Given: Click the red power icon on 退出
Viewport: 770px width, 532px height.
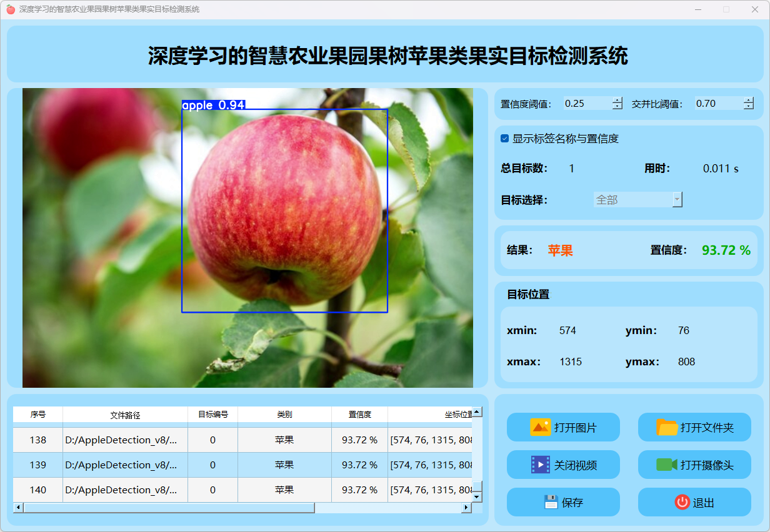Looking at the screenshot, I should pos(682,502).
